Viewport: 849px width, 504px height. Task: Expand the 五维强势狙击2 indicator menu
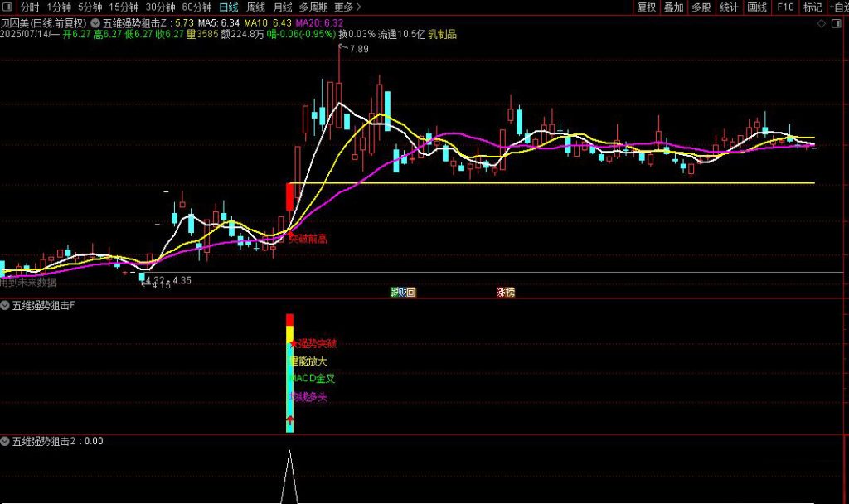(6, 442)
